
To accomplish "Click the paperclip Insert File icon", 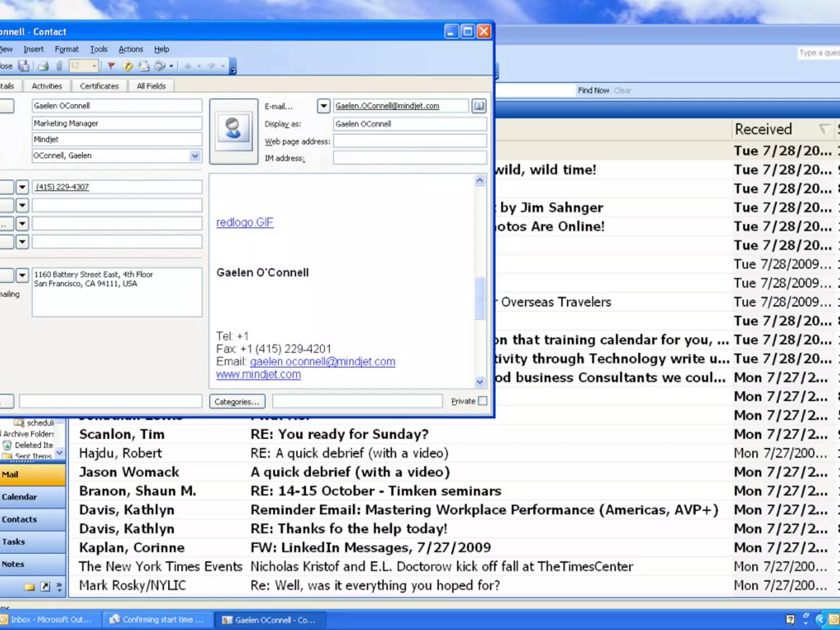I will 59,66.
